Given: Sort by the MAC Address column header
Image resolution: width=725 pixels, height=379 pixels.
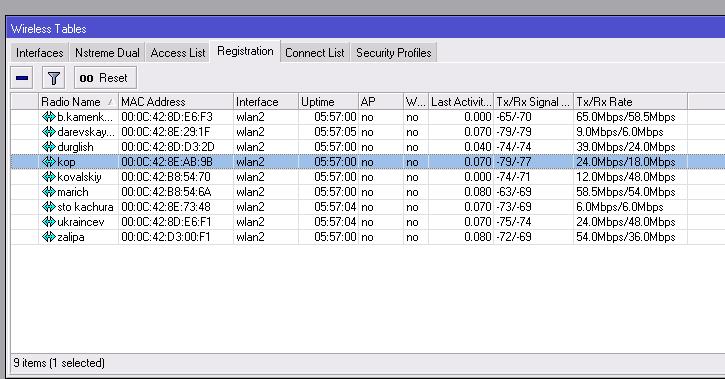Looking at the screenshot, I should pyautogui.click(x=176, y=102).
